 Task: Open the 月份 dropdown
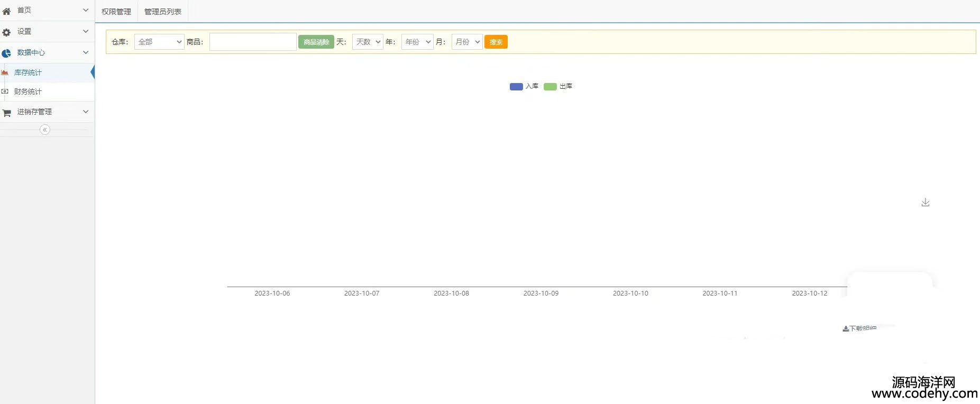(467, 42)
